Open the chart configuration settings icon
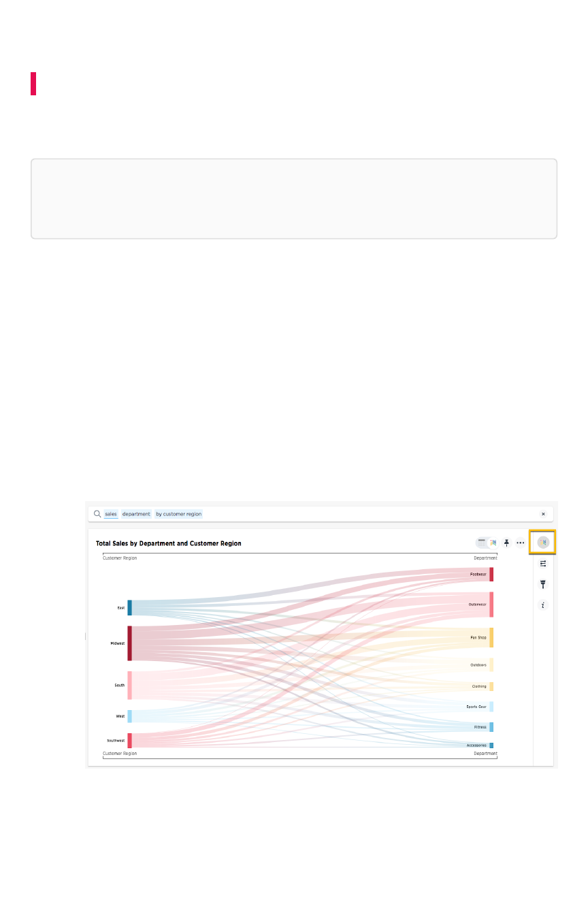 [x=542, y=564]
